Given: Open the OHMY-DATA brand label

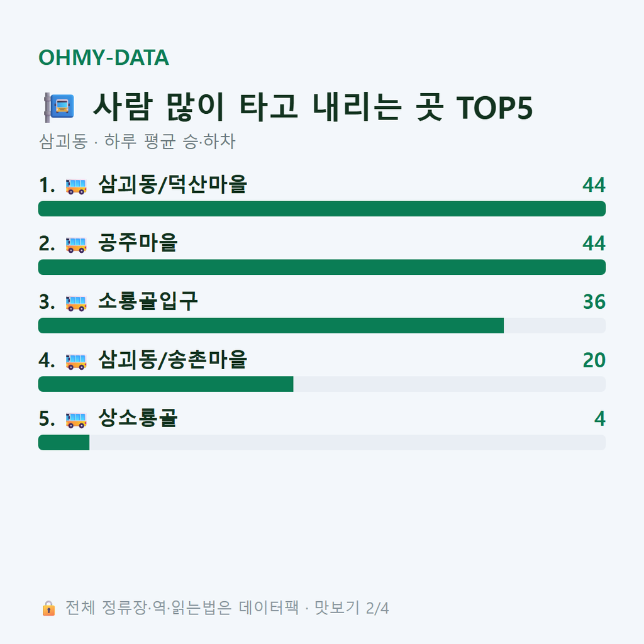Looking at the screenshot, I should 104,57.
